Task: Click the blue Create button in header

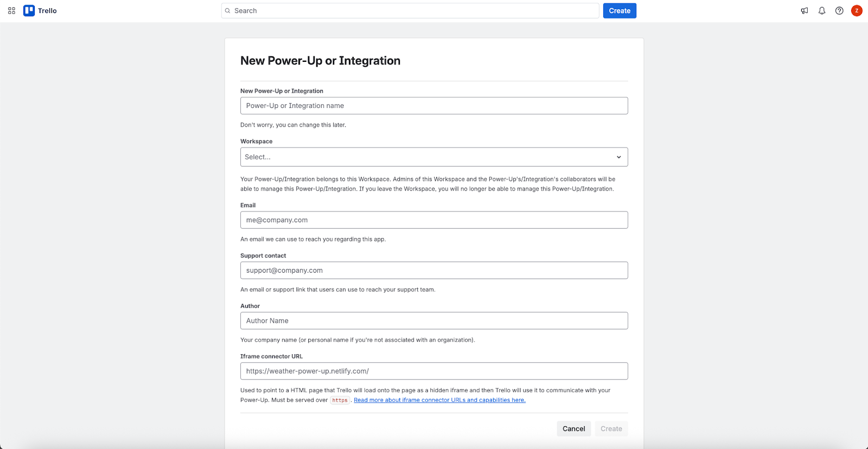Action: tap(620, 11)
